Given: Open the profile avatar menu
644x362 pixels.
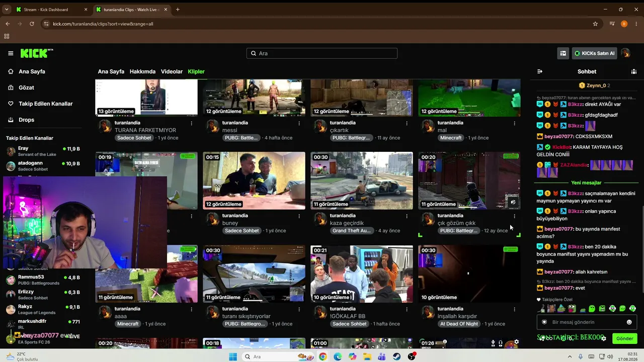Looking at the screenshot, I should pos(625,53).
